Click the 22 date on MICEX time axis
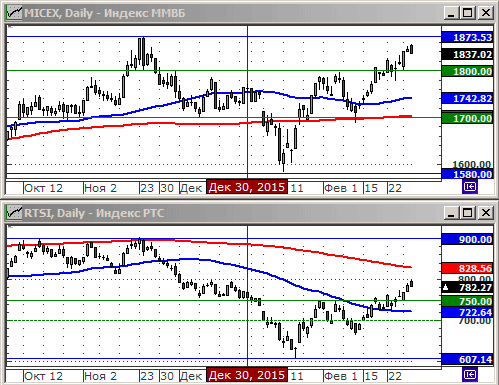Image resolution: width=499 pixels, height=385 pixels. point(395,188)
